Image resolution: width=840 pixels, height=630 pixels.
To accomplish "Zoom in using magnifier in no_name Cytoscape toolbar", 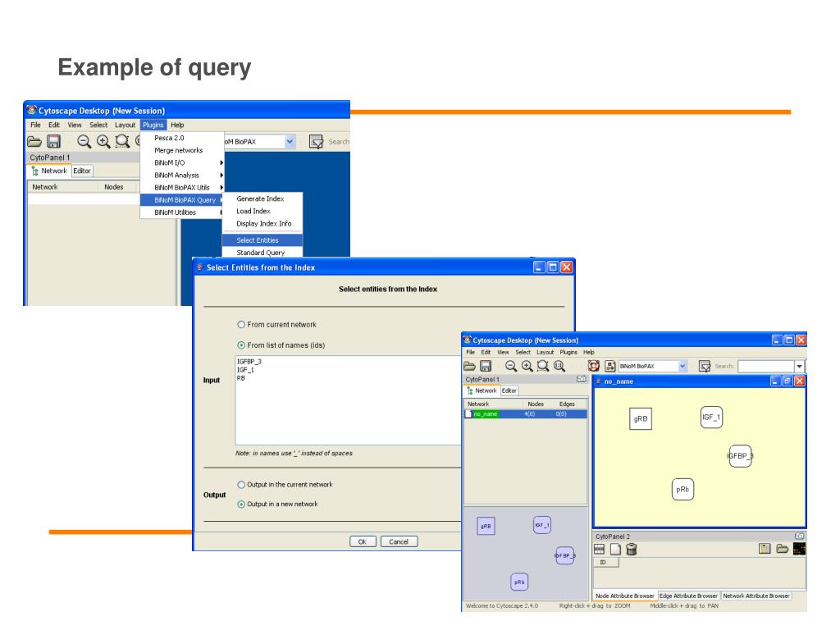I will [x=527, y=366].
